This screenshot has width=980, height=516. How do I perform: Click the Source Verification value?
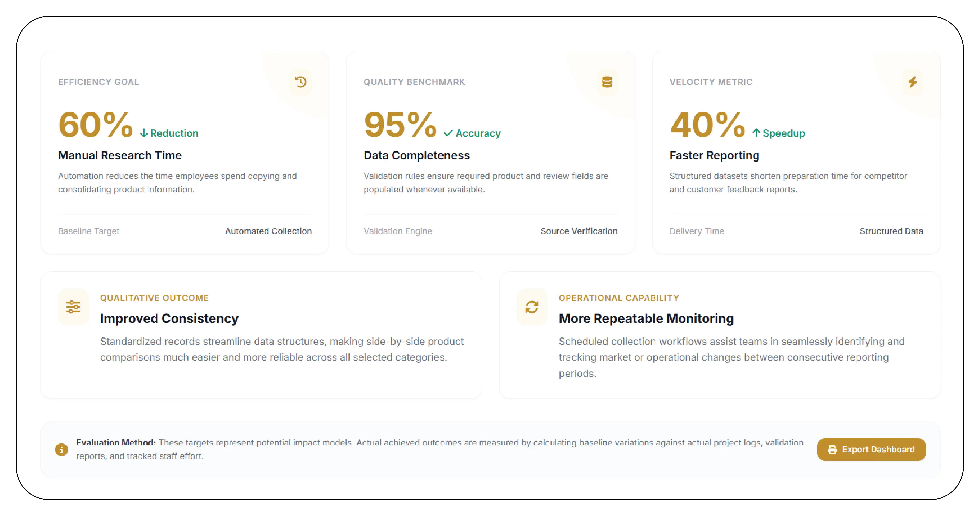pyautogui.click(x=579, y=231)
